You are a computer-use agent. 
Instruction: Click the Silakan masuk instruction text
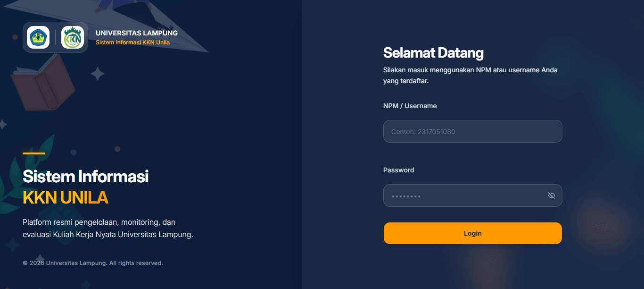(471, 76)
